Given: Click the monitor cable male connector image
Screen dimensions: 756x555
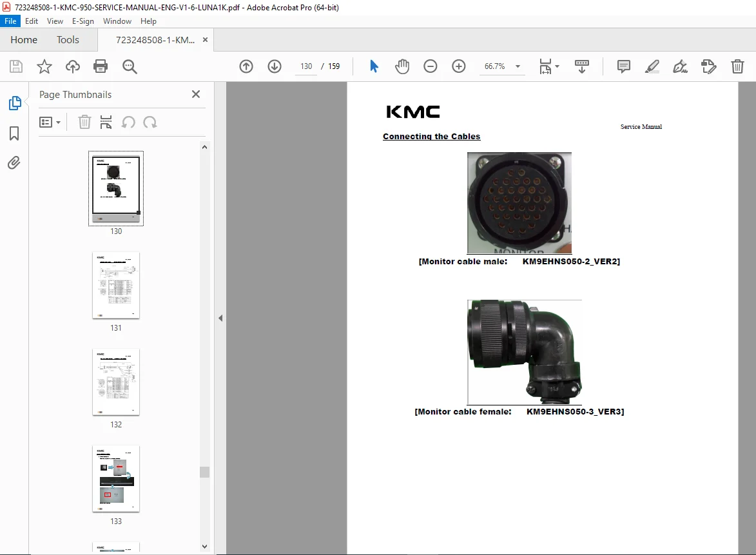Looking at the screenshot, I should [519, 203].
